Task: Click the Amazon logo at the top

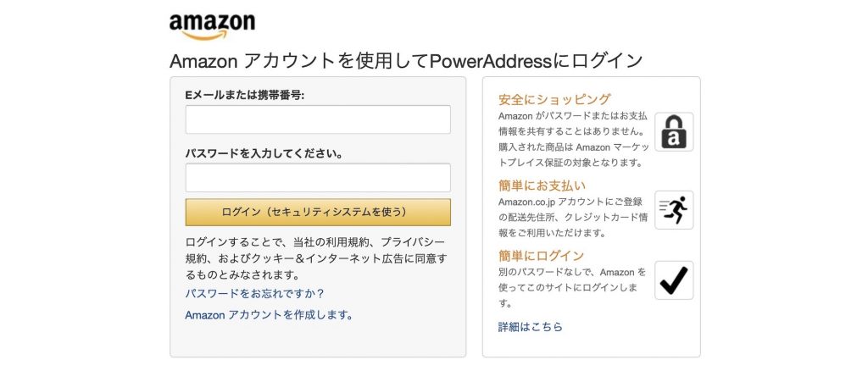Action: [212, 26]
